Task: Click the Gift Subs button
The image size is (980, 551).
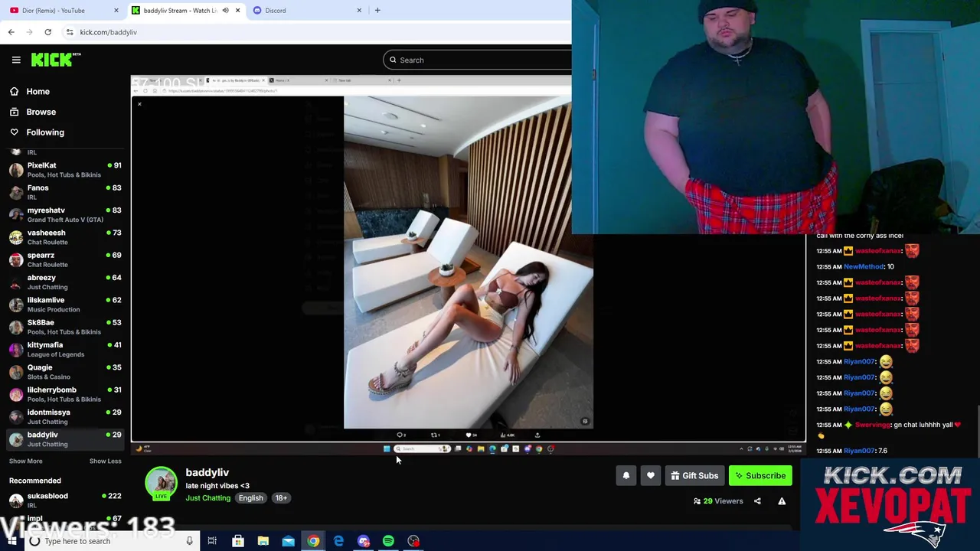Action: [694, 476]
